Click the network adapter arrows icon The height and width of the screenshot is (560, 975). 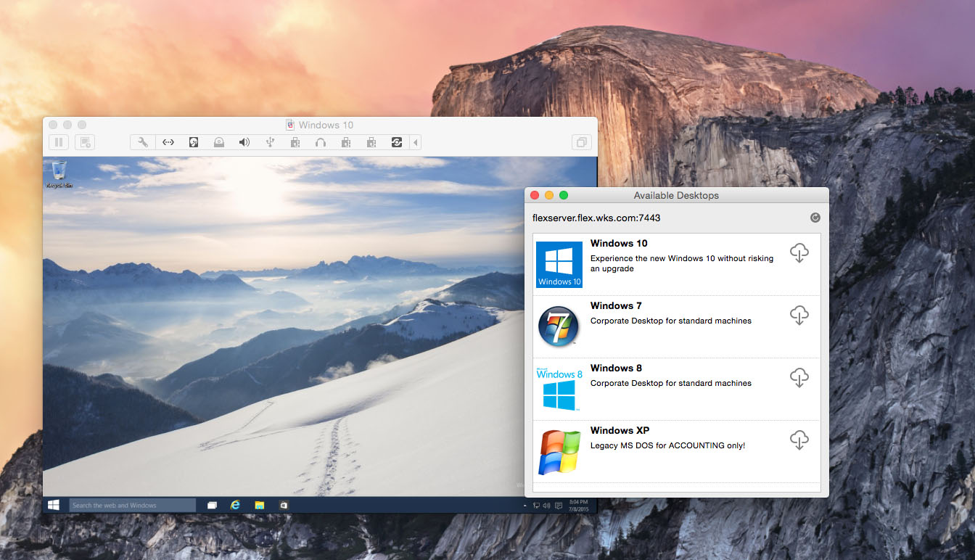pos(168,142)
